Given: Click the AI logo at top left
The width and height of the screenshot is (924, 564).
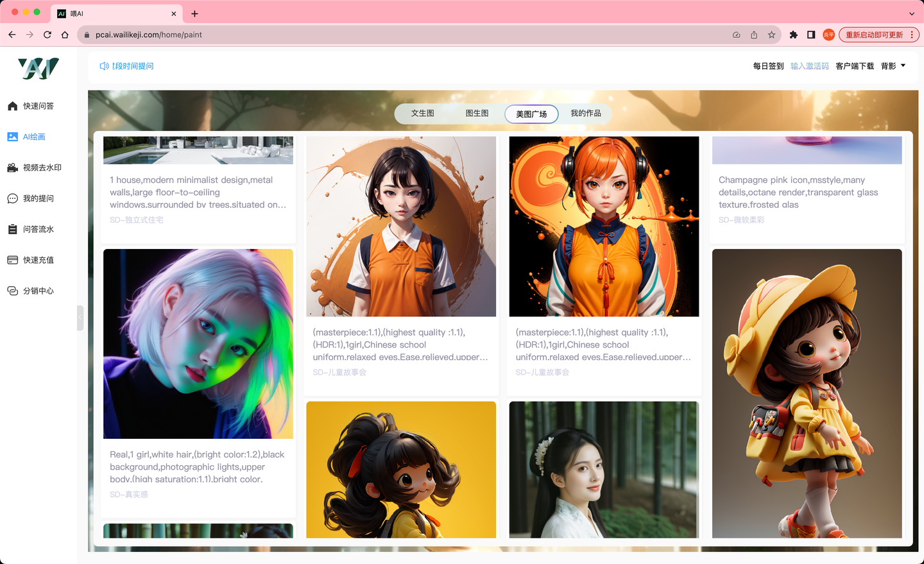Looking at the screenshot, I should (38, 68).
